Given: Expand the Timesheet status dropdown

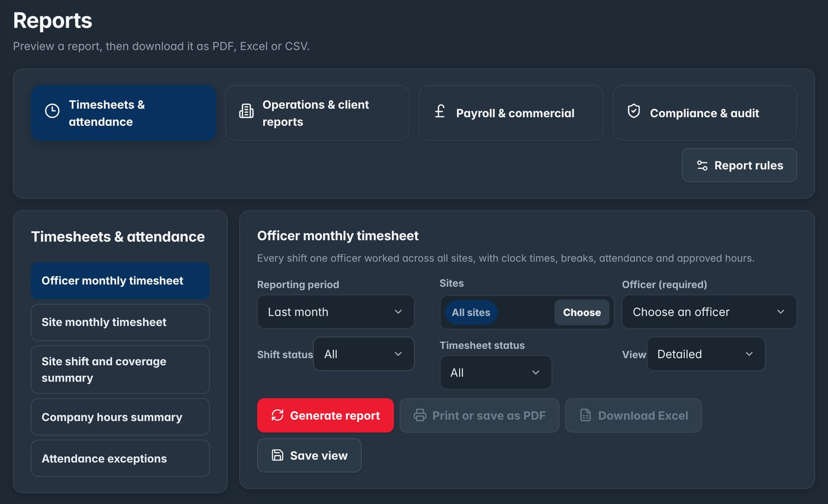Looking at the screenshot, I should coord(496,373).
